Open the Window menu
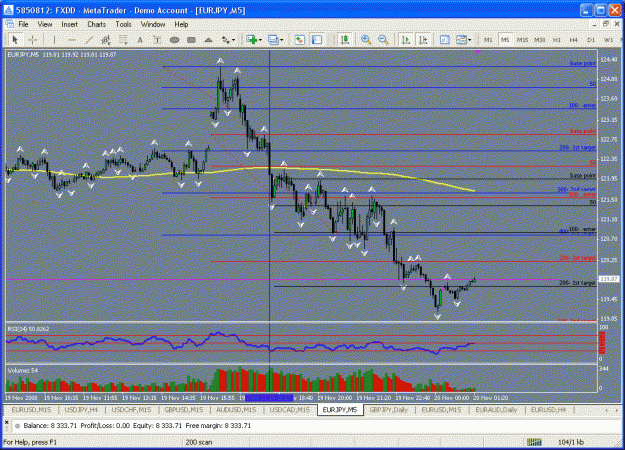 (153, 24)
